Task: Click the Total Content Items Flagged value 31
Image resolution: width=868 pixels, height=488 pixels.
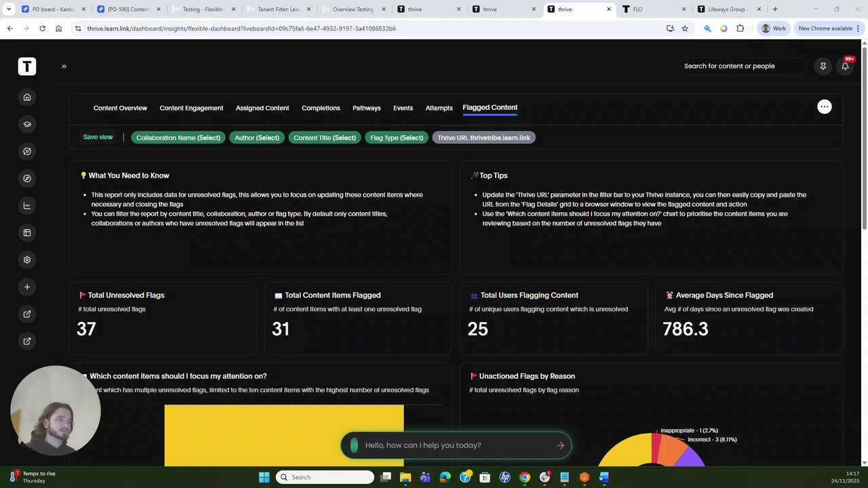Action: (281, 329)
